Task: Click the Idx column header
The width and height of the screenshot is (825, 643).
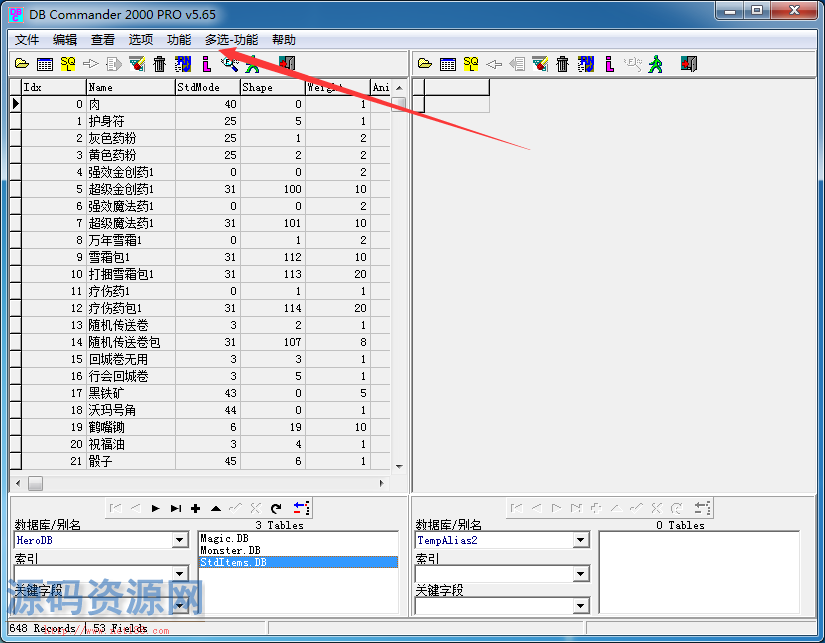Action: click(54, 87)
